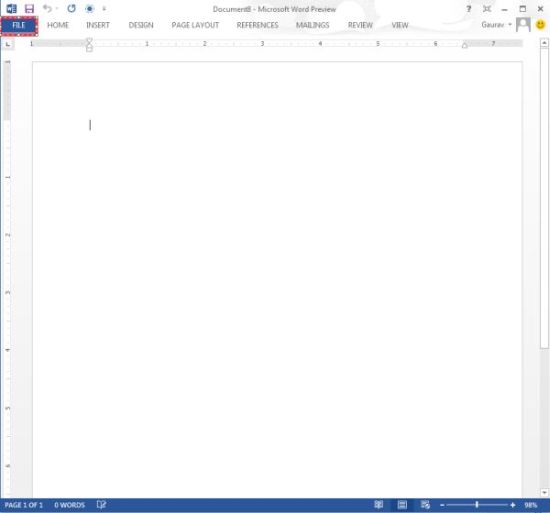Save the document using the floppy disk icon
Screen dimensions: 550x513
pyautogui.click(x=29, y=9)
